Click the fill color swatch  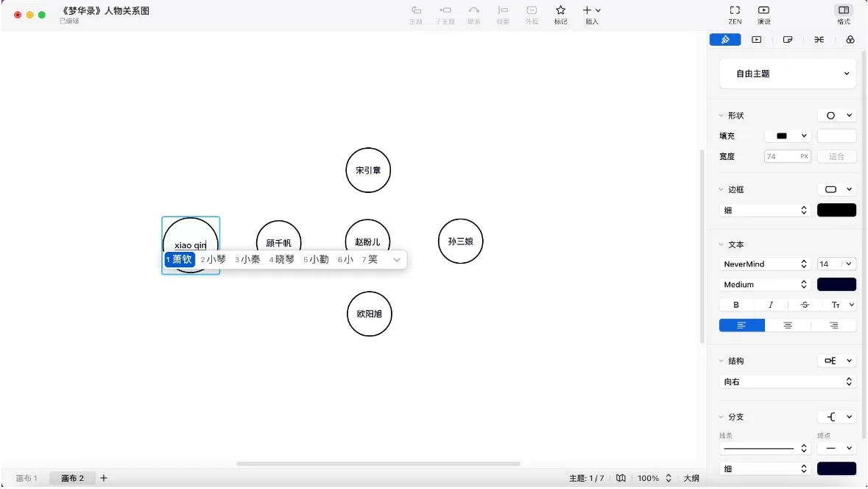836,136
